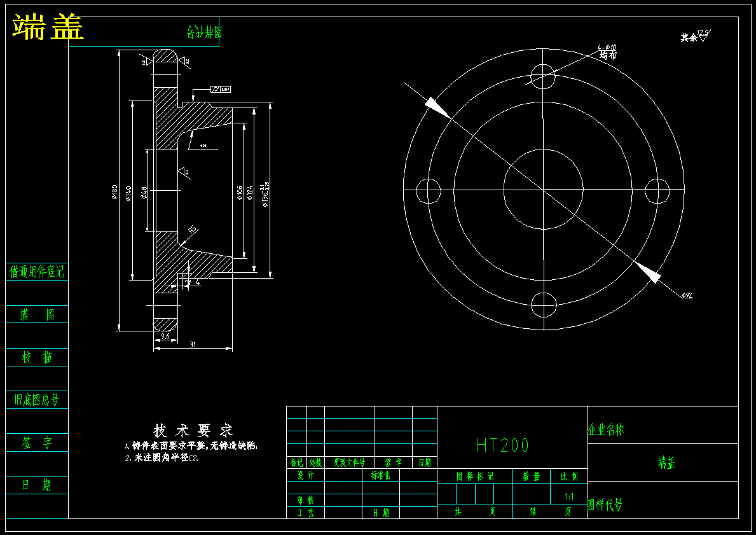The image size is (756, 535).
Task: Select the 标准化 cell
Action: 381,475
